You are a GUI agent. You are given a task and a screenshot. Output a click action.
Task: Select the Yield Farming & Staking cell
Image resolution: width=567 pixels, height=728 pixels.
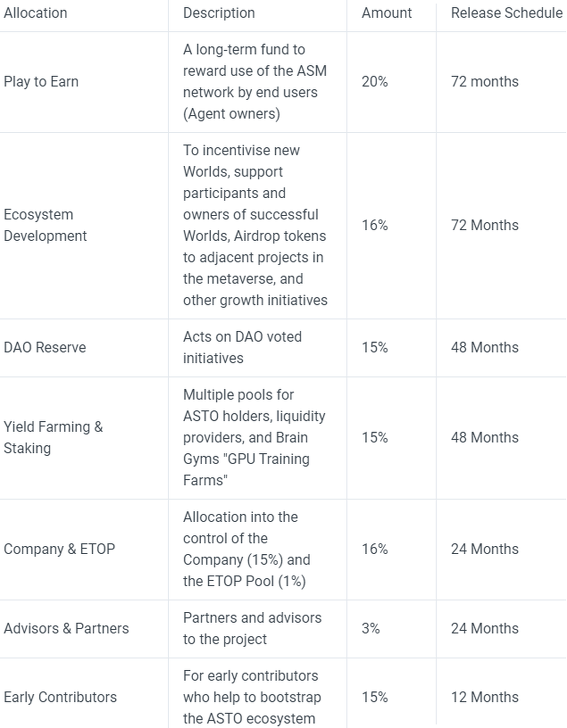point(53,437)
